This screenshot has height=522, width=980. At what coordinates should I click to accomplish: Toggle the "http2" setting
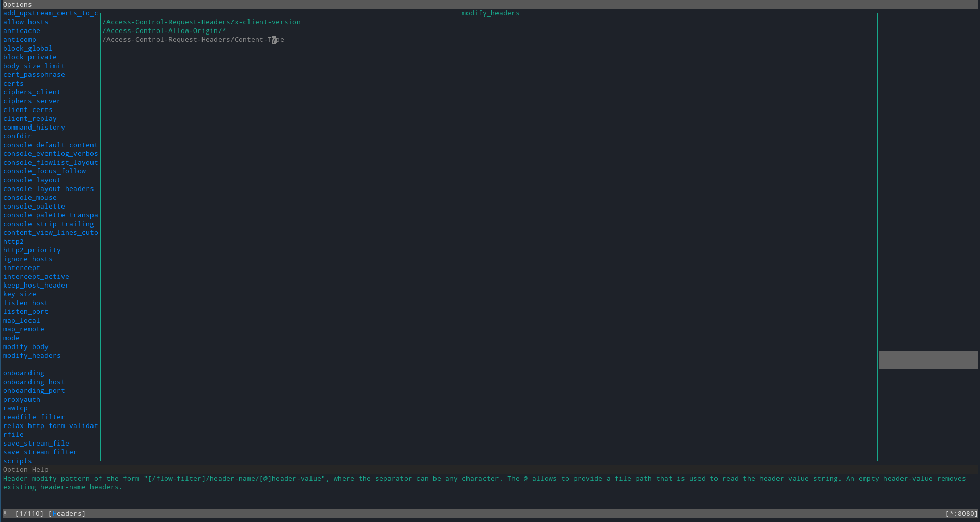click(13, 241)
